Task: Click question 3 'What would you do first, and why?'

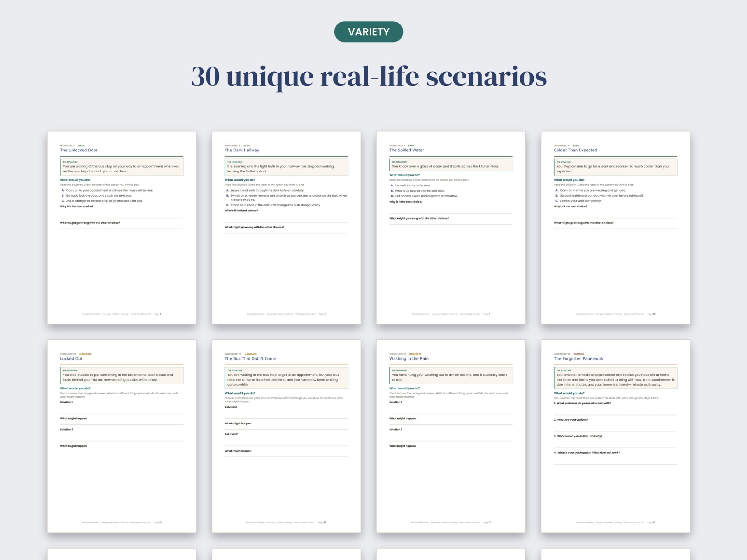Action: point(578,436)
